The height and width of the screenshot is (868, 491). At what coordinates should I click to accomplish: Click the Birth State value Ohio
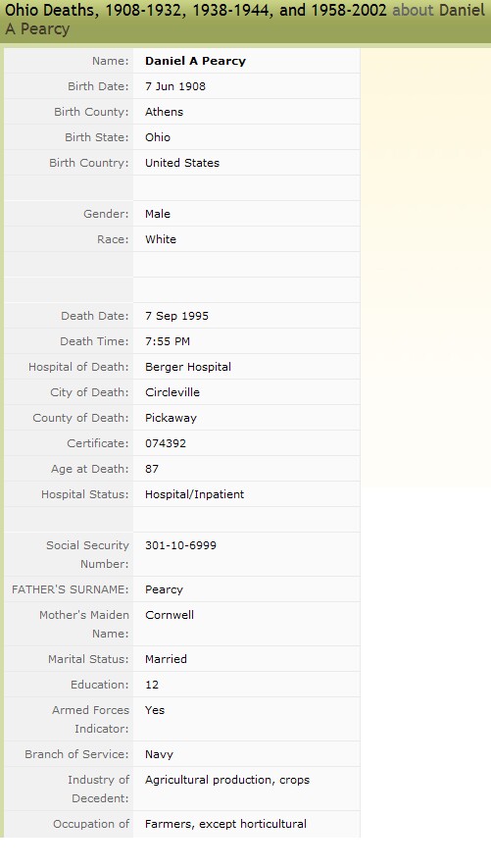click(x=158, y=137)
